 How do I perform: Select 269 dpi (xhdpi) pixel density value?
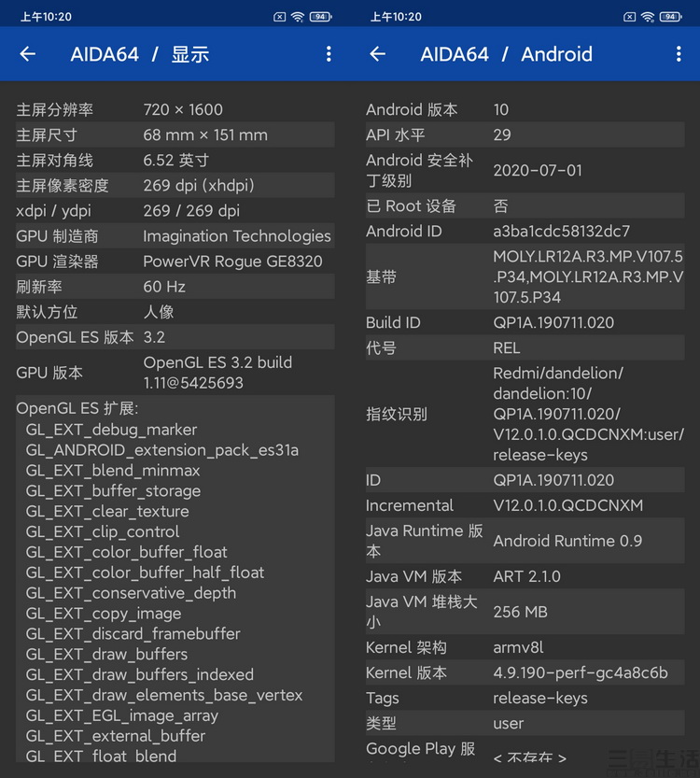tap(199, 185)
